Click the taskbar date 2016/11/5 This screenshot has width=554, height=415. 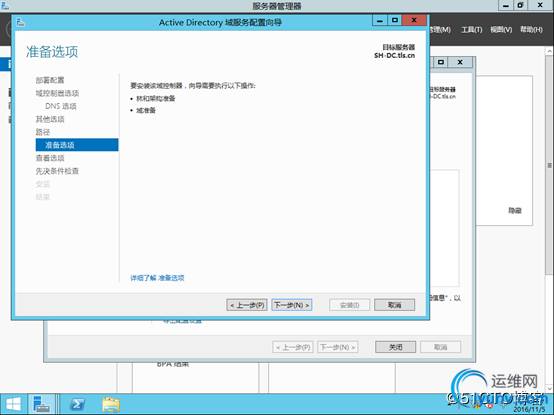529,410
